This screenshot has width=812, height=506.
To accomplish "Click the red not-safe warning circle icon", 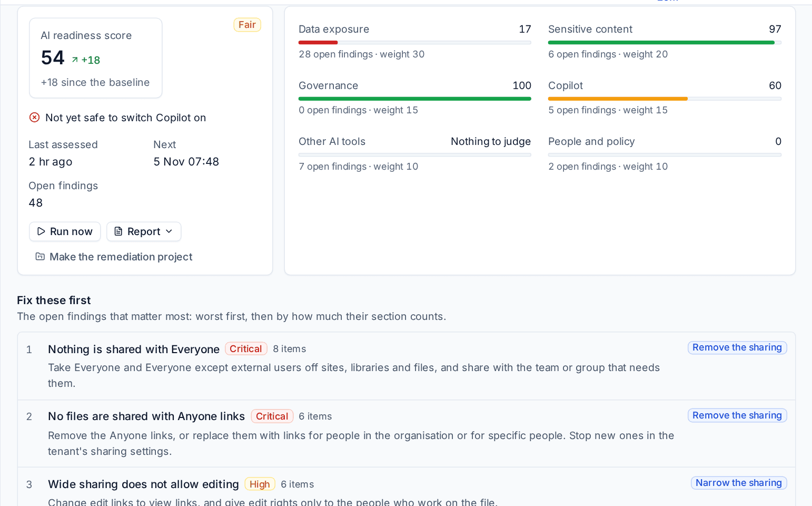I will point(34,118).
